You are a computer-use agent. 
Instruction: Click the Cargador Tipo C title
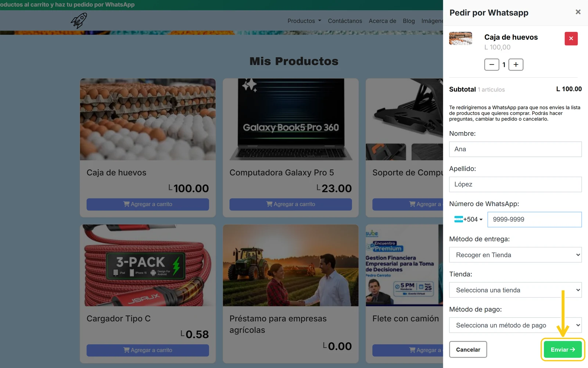pos(119,319)
